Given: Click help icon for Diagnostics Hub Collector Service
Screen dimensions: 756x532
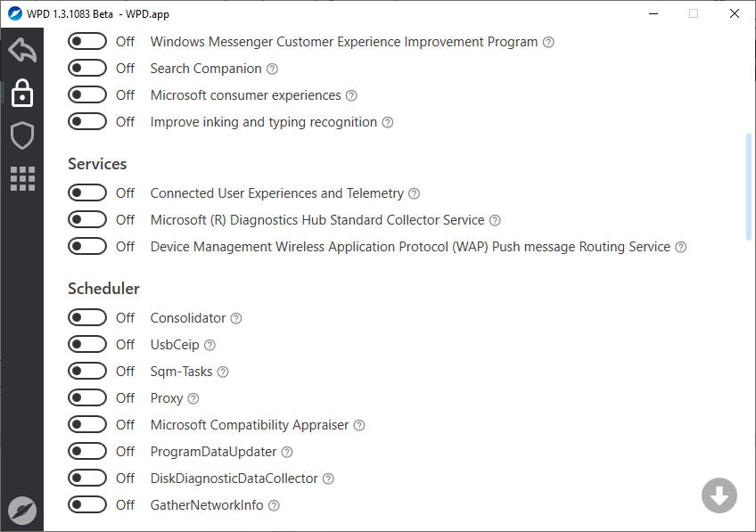Looking at the screenshot, I should coord(495,220).
